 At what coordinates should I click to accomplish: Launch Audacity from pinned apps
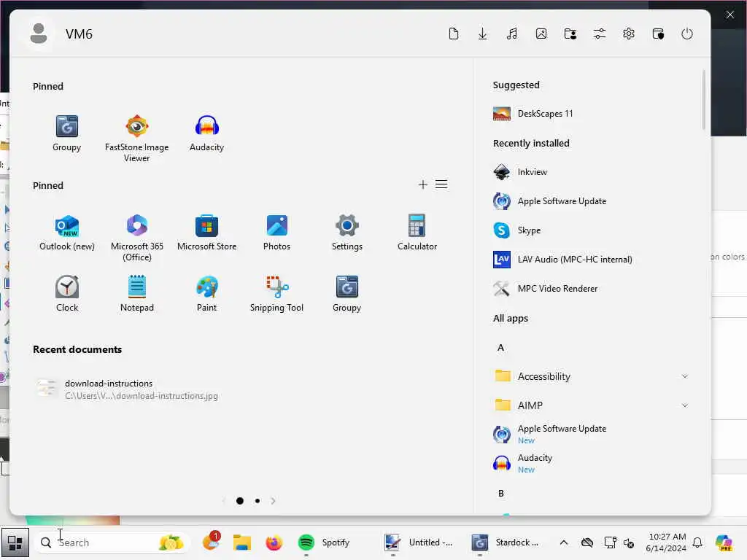pyautogui.click(x=206, y=133)
